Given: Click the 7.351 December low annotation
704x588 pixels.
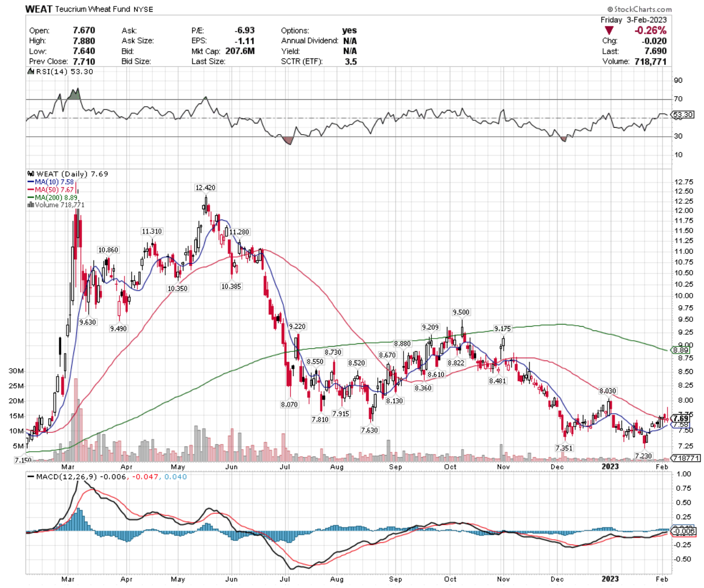Looking at the screenshot, I should (x=564, y=448).
